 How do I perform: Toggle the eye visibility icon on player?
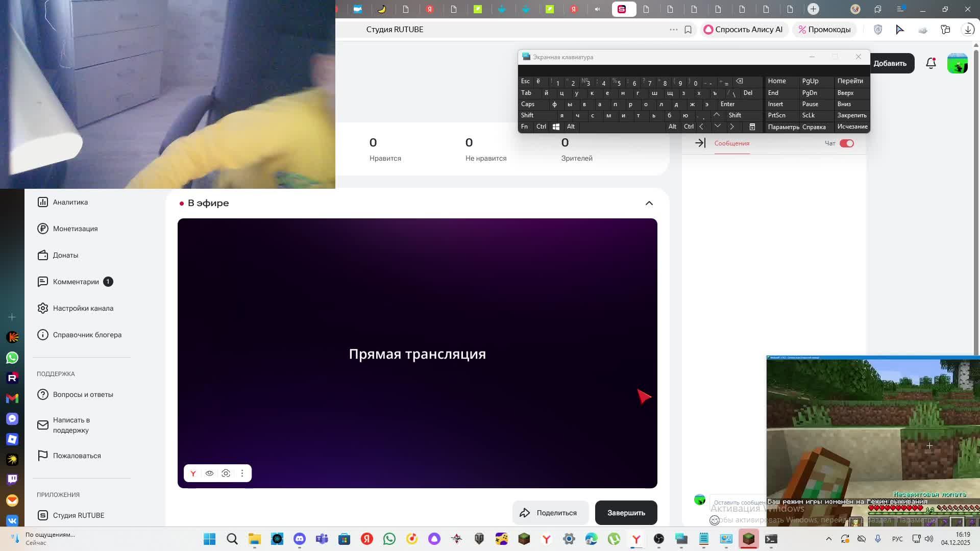coord(209,473)
